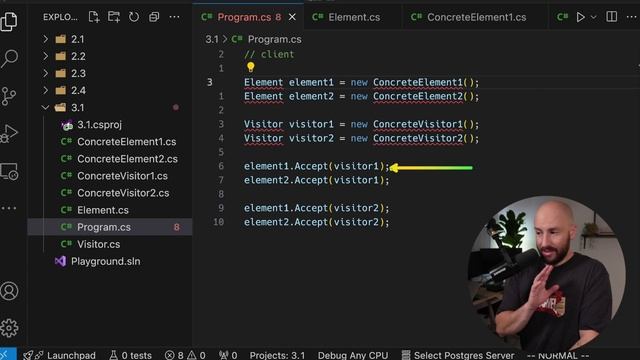Click the element2.Accept(visitor1) line
Image resolution: width=640 pixels, height=360 pixels.
tap(317, 180)
